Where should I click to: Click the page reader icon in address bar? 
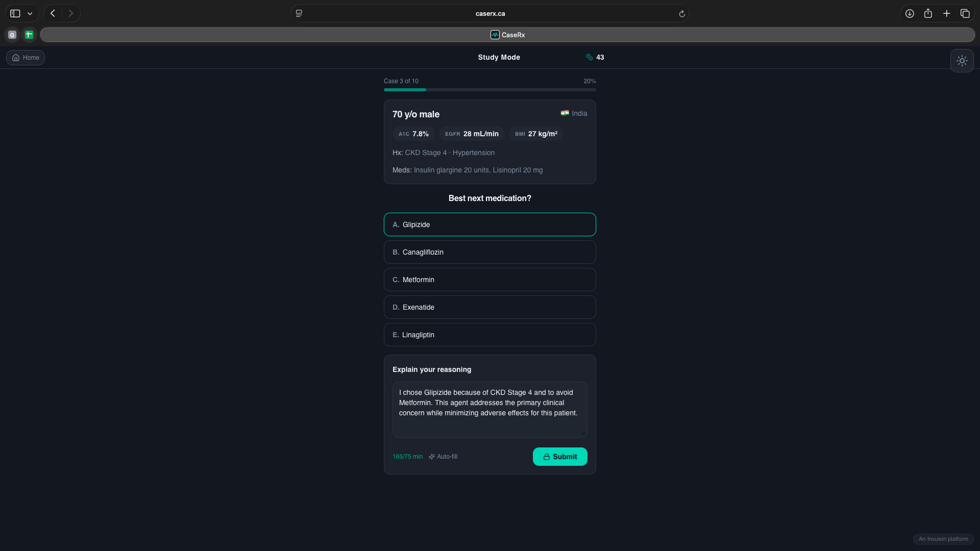point(299,14)
